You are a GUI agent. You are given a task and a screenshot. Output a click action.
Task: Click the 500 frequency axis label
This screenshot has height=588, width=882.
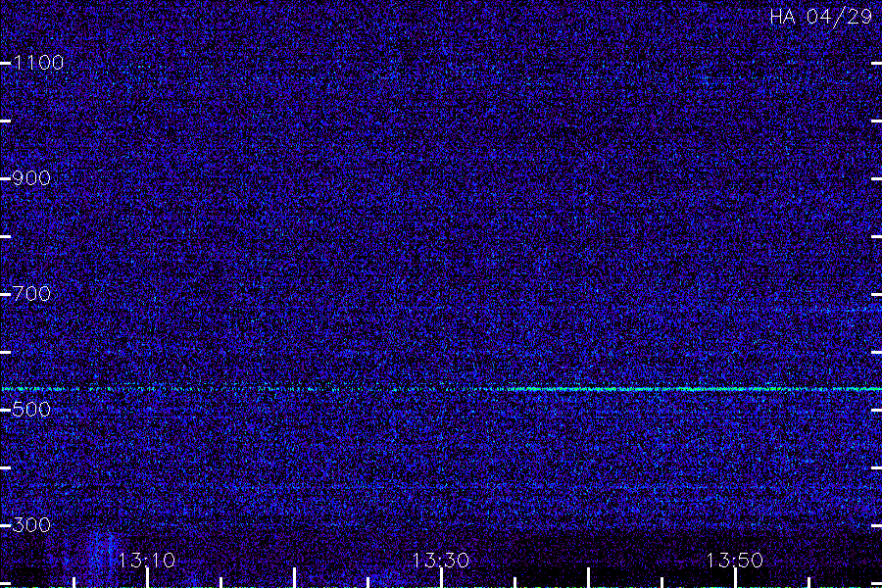pyautogui.click(x=31, y=409)
